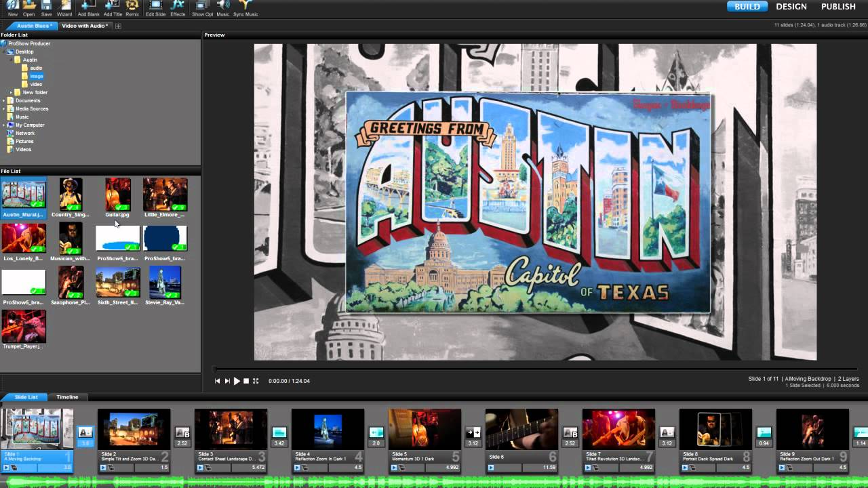Select the video folder

(x=32, y=84)
